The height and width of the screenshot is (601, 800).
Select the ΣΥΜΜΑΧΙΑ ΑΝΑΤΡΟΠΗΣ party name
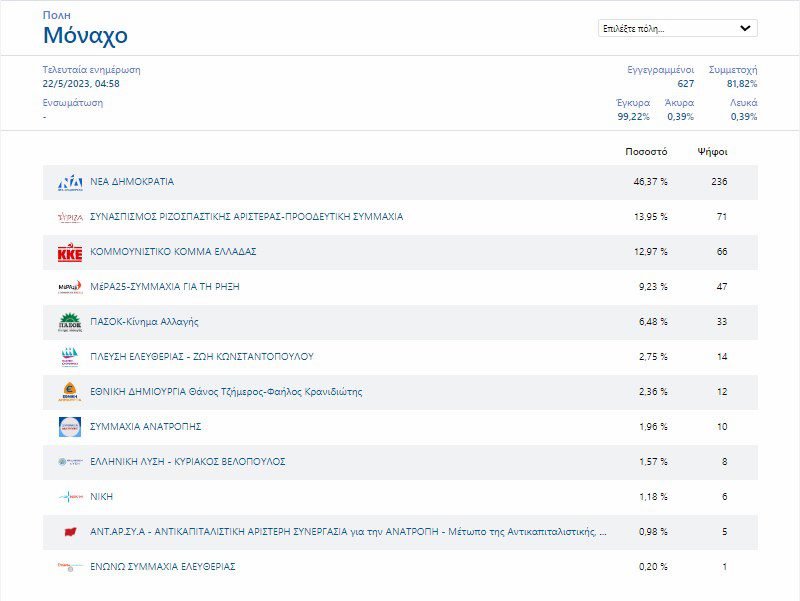coord(145,427)
